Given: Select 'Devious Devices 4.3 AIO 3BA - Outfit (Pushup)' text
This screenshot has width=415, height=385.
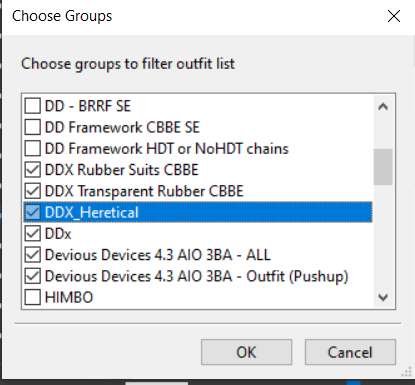Looking at the screenshot, I should (x=196, y=276).
